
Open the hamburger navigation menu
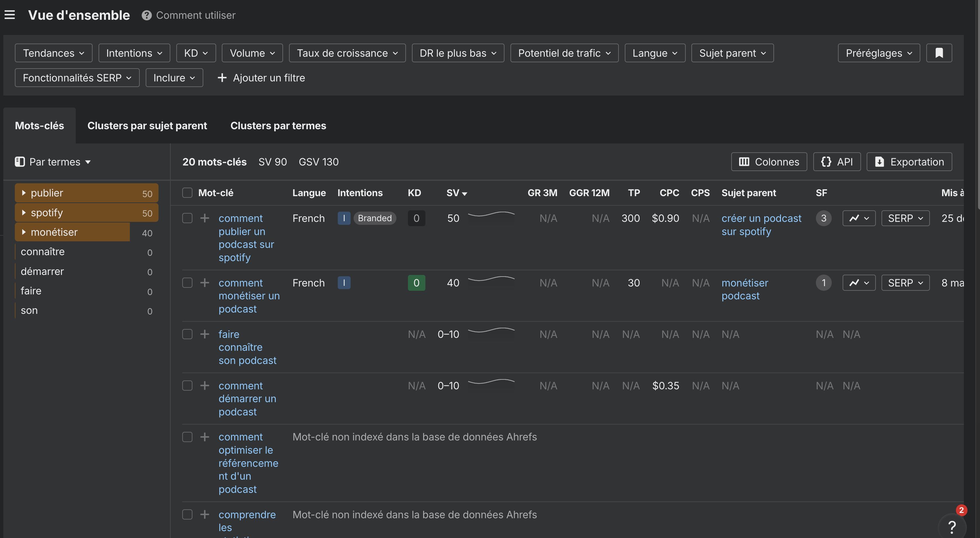[x=10, y=15]
